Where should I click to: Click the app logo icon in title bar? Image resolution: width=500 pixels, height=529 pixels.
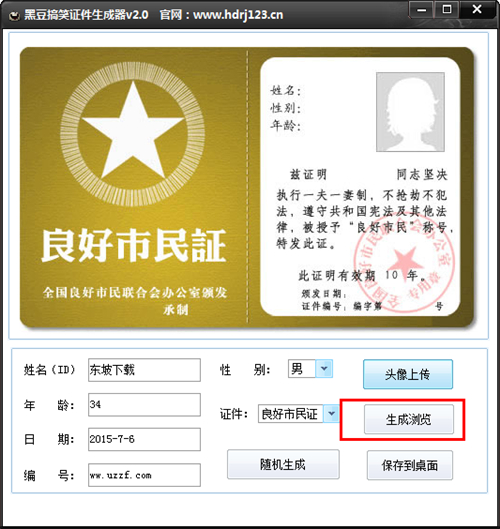coord(14,16)
